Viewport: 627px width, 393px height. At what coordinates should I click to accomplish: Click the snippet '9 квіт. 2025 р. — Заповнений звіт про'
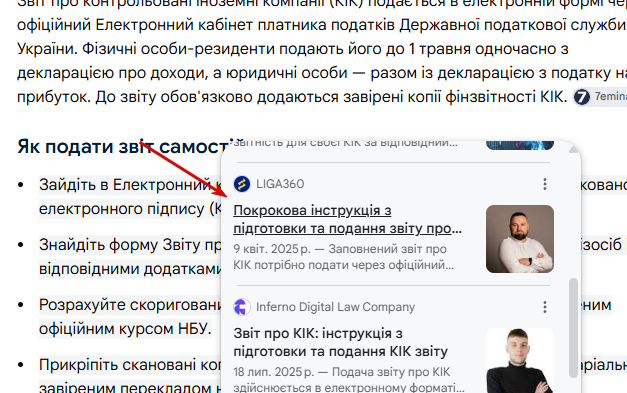[x=340, y=249]
